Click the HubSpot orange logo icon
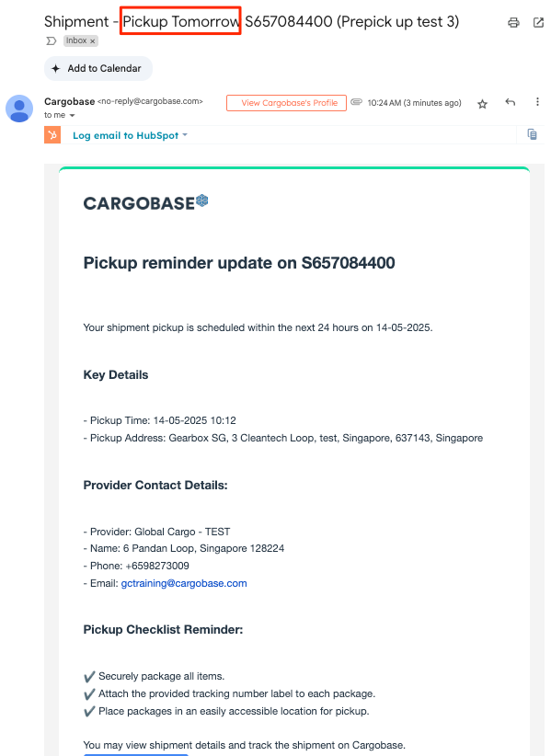 pyautogui.click(x=52, y=135)
